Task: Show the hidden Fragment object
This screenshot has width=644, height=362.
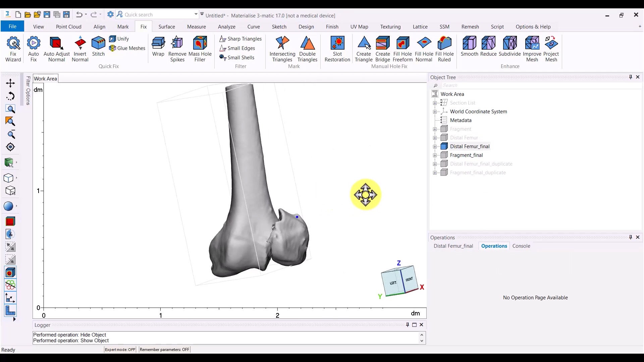Action: tap(444, 129)
